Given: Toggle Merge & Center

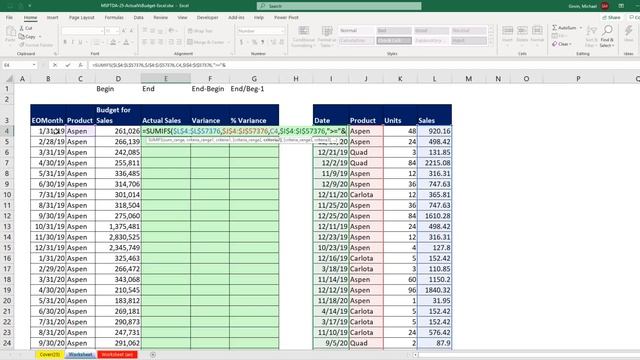Looking at the screenshot, I should [207, 42].
